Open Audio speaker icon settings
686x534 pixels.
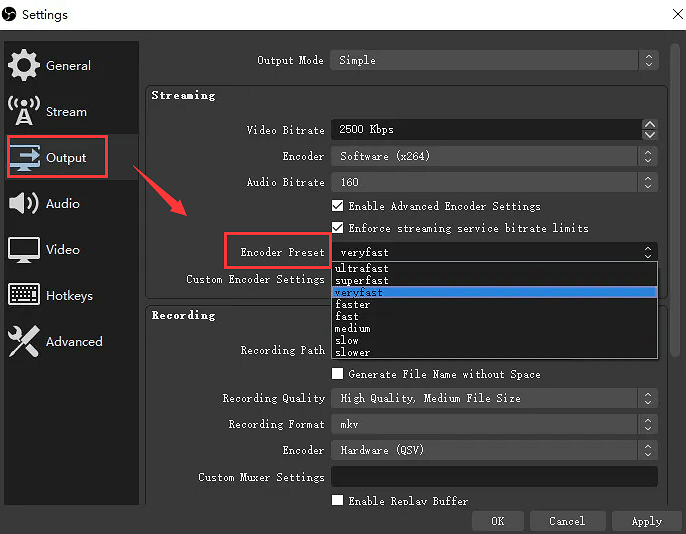tap(24, 203)
